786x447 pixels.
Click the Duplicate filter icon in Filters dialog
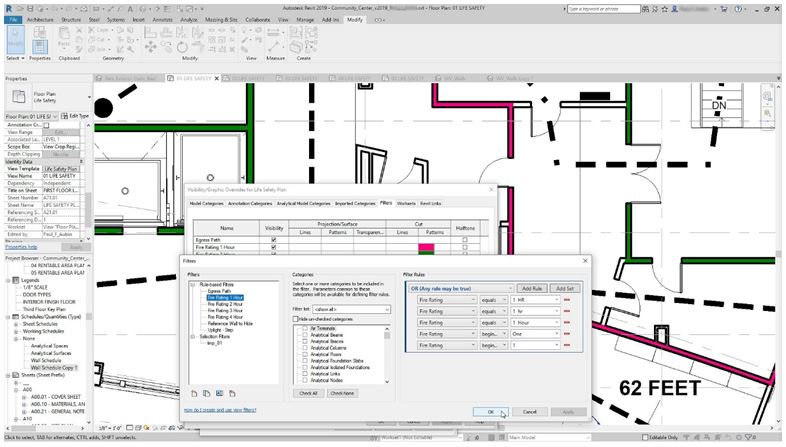(207, 393)
